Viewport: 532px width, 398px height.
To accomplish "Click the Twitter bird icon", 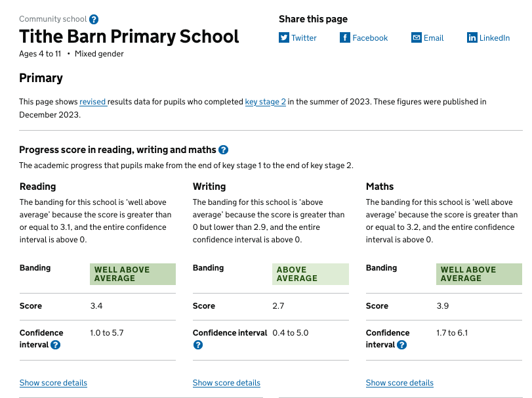I will coord(284,37).
